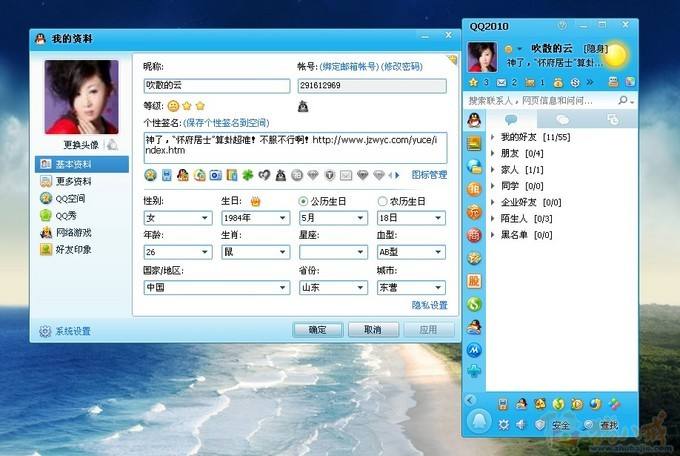Open the message box icon in QQ2010 header

(613, 82)
